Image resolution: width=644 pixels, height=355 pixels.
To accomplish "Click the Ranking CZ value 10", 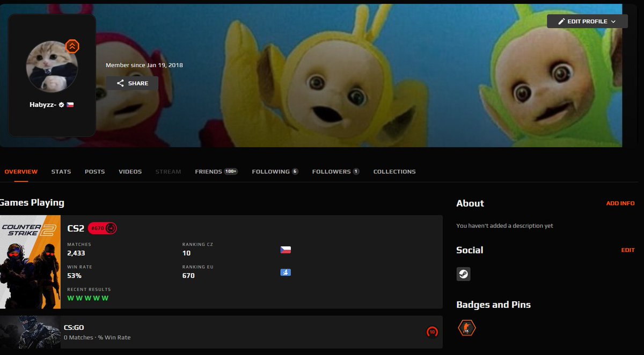I will coord(187,253).
